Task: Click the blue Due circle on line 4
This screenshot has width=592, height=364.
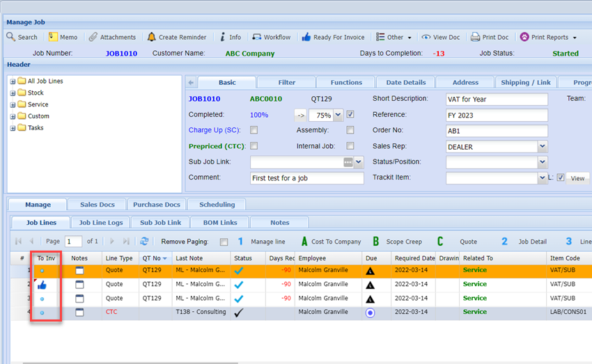Action: click(x=370, y=312)
